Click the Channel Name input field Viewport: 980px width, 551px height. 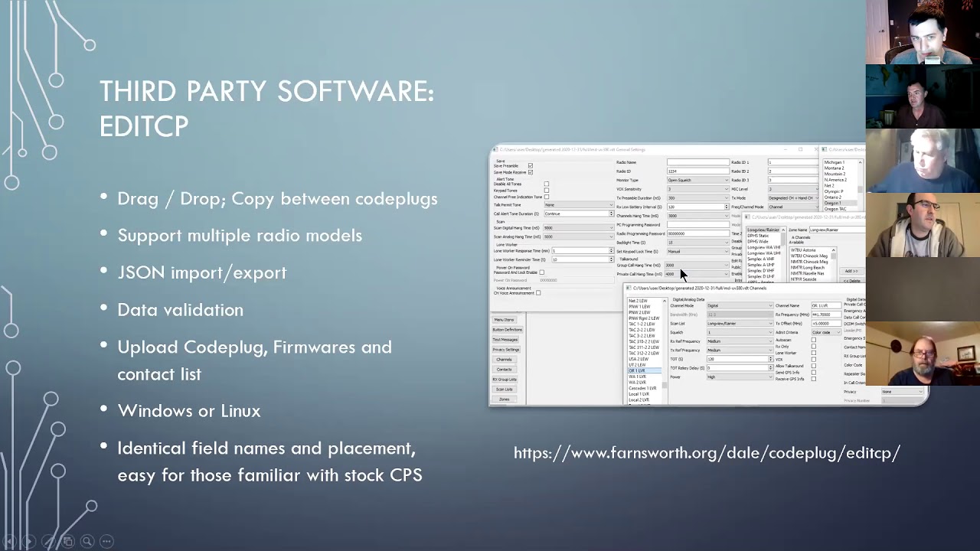pyautogui.click(x=826, y=305)
